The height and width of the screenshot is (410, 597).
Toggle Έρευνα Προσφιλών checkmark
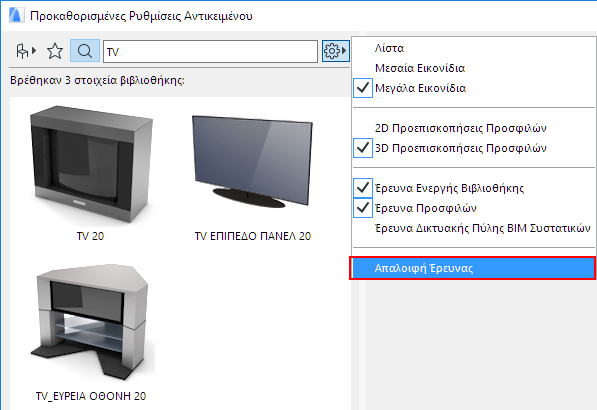point(362,208)
